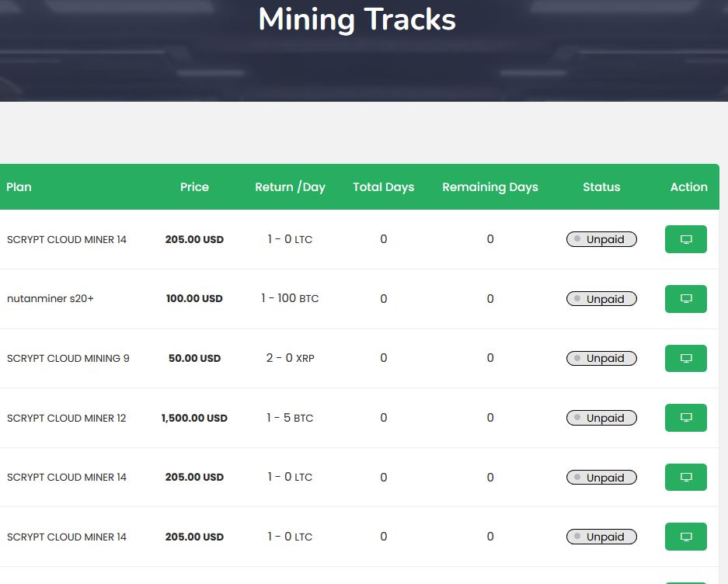728x584 pixels.
Task: Click Total Days value for nutanminer s20+
Action: click(x=384, y=299)
